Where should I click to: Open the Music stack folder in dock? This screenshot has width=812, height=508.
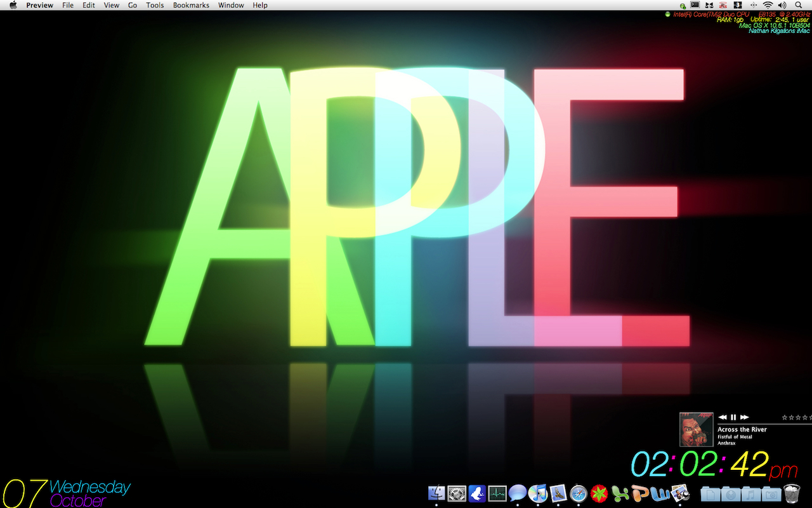pyautogui.click(x=750, y=493)
